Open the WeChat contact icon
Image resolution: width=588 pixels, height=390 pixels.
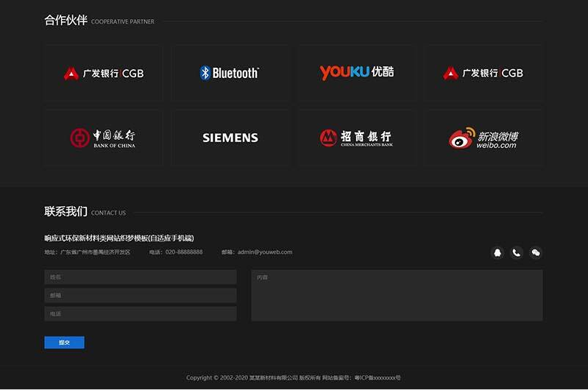pos(536,252)
